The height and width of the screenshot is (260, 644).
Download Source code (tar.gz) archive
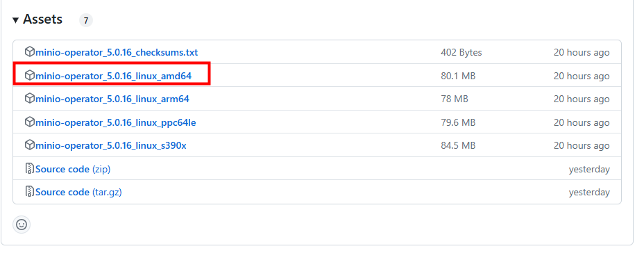pyautogui.click(x=79, y=192)
